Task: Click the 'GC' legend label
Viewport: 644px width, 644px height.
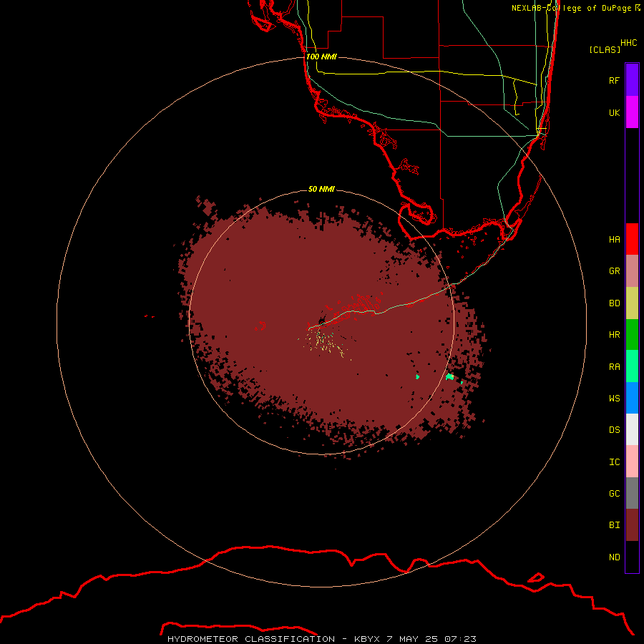Action: click(614, 494)
